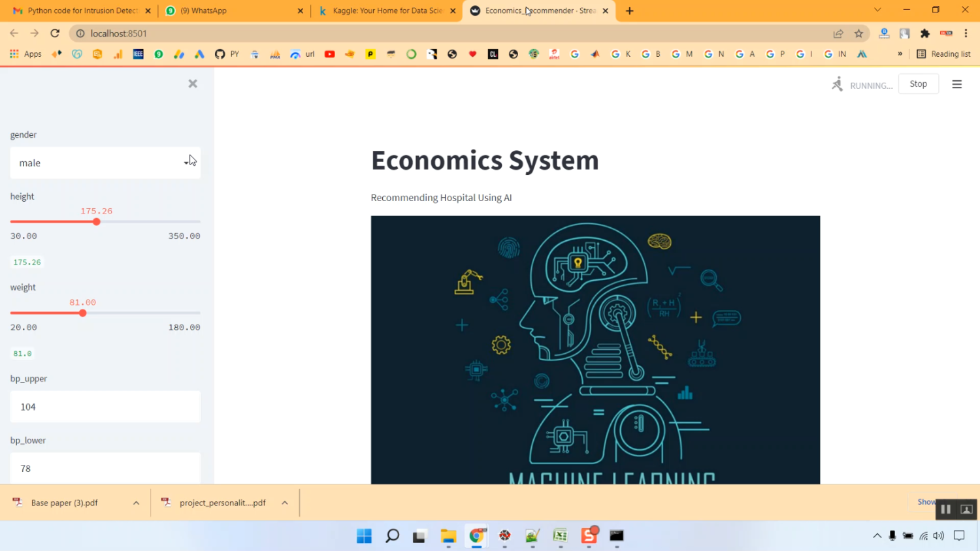This screenshot has height=551, width=980.
Task: Open Task View on the taskbar
Action: pos(419,536)
